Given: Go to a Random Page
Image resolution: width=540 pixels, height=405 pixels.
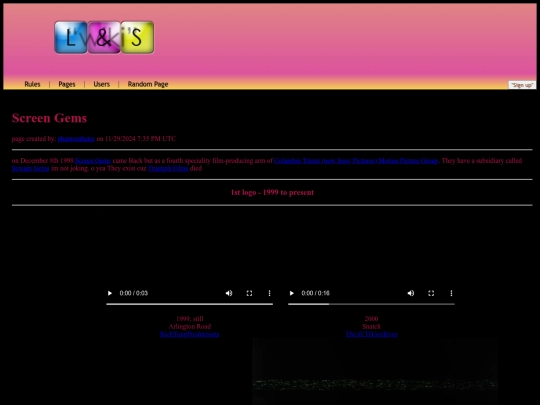Looking at the screenshot, I should point(148,84).
